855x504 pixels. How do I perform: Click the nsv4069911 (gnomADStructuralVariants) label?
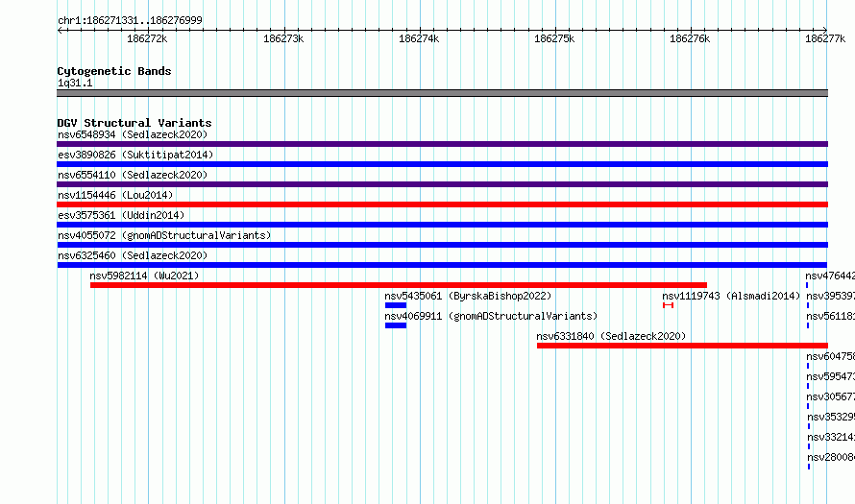tap(491, 316)
